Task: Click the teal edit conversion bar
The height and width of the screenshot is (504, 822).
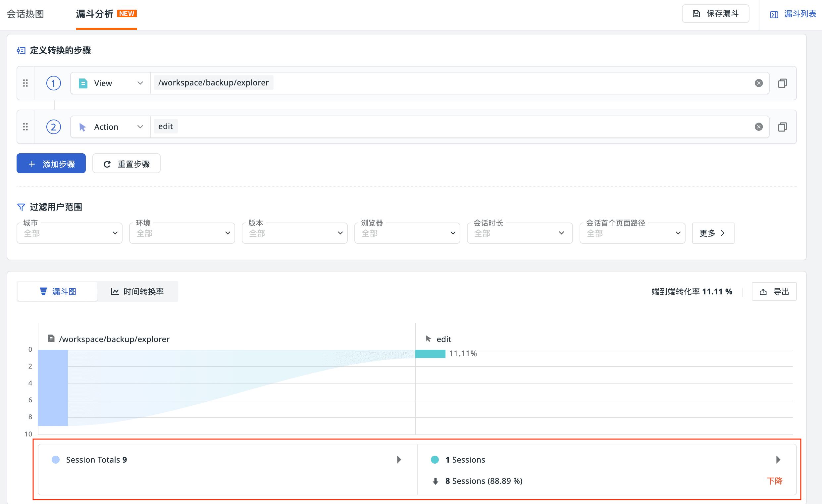Action: click(430, 354)
